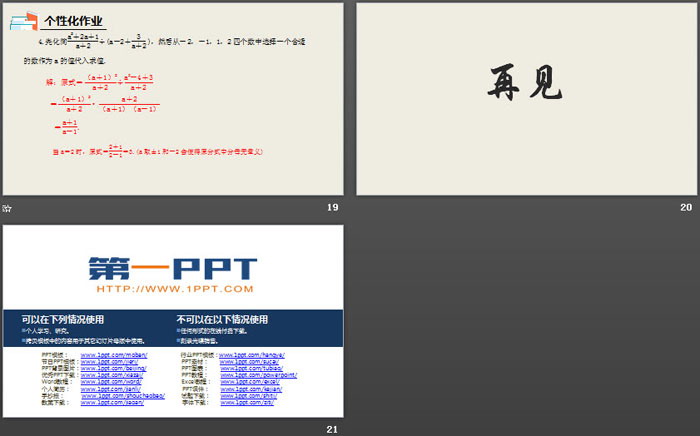
Task: Click the animation star icon below slide 19
Action: (7, 207)
